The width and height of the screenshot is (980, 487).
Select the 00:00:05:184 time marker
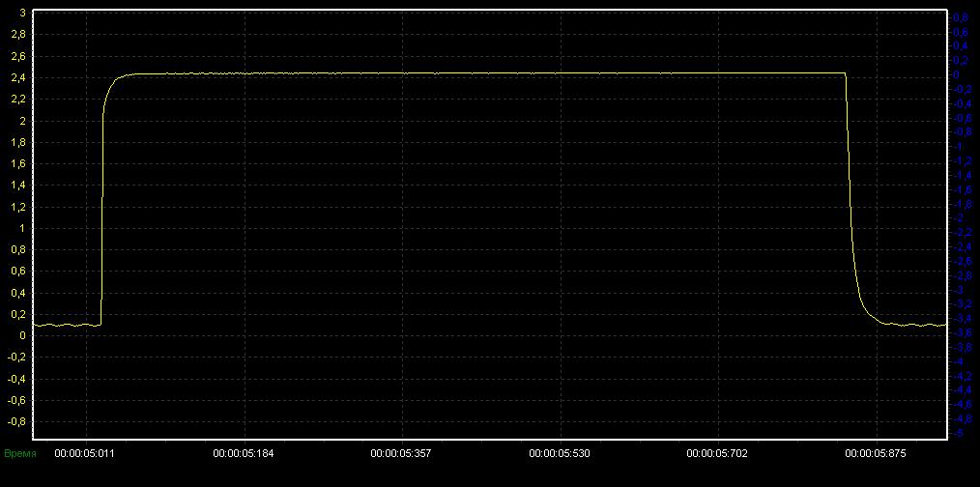pos(244,452)
